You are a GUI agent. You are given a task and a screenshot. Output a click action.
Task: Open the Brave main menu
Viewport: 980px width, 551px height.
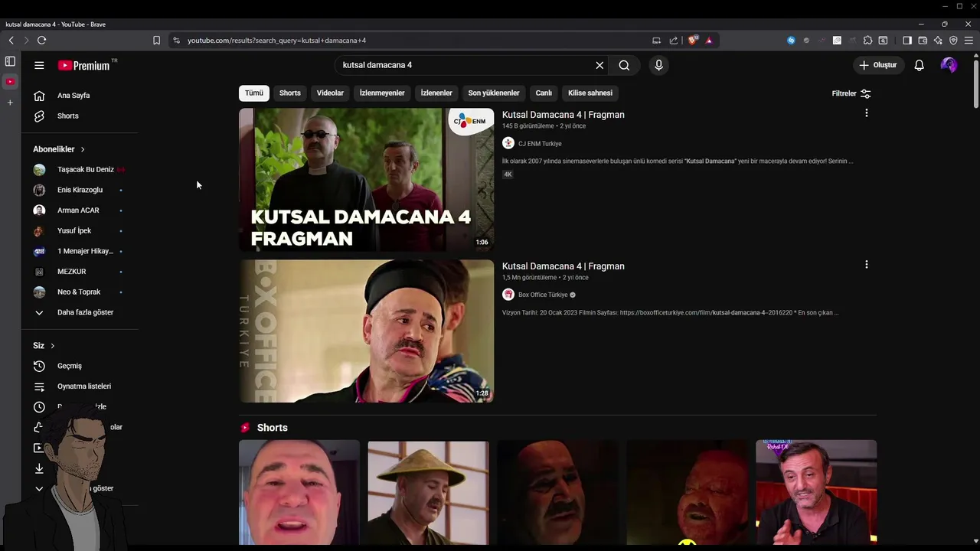pyautogui.click(x=969, y=41)
